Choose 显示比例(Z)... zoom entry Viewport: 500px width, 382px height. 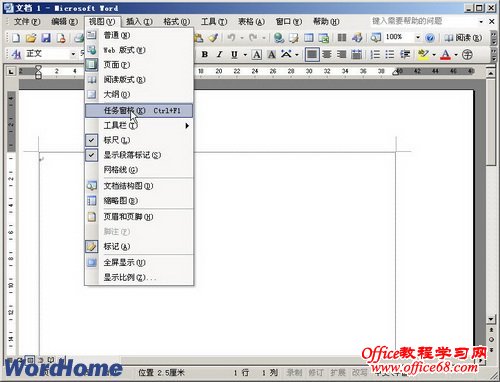click(139, 277)
